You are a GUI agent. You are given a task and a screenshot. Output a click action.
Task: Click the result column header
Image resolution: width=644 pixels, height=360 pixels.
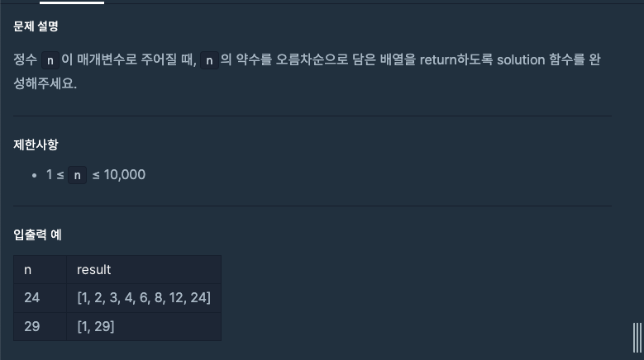point(144,270)
